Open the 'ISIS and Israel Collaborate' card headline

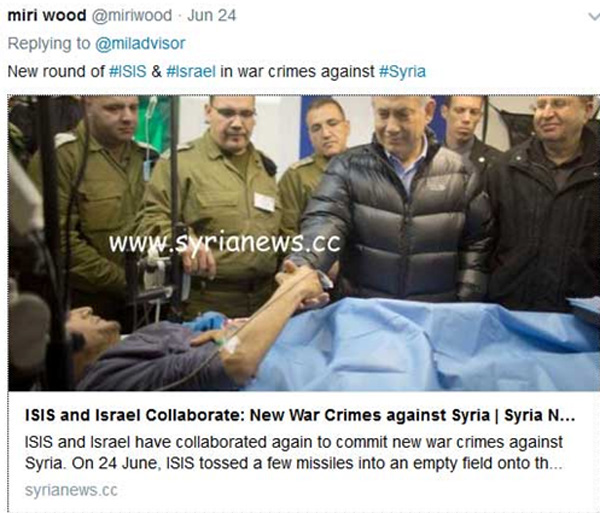[300, 415]
